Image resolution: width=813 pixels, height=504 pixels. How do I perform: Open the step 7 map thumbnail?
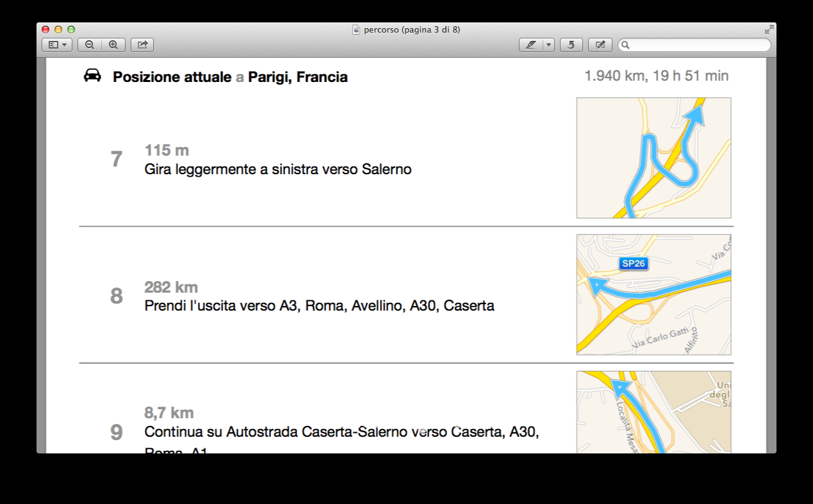[653, 158]
